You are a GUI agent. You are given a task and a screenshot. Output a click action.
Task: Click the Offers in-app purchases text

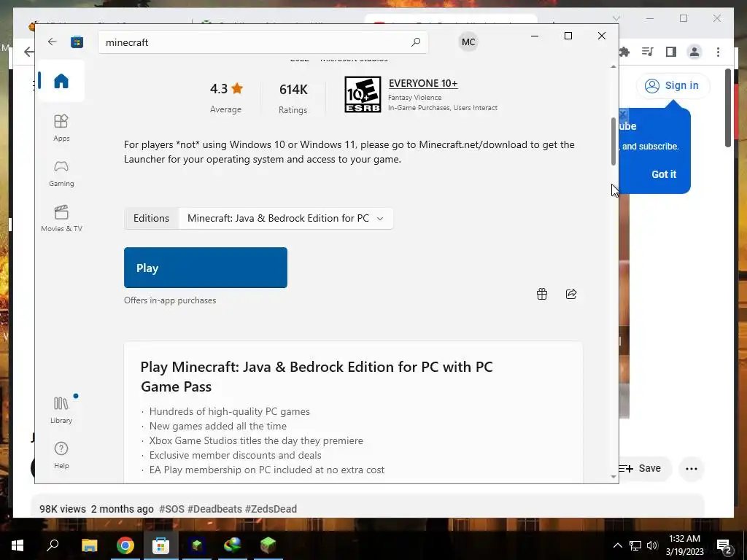tap(170, 300)
